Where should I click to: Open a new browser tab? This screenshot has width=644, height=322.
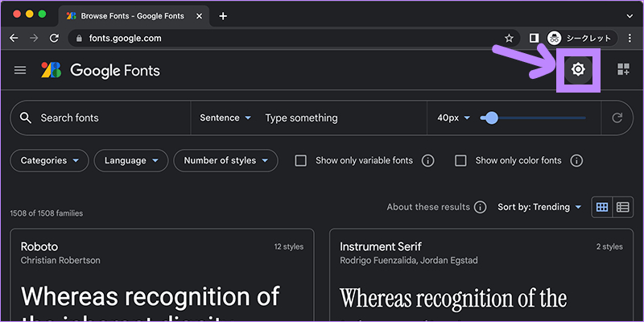[x=223, y=16]
